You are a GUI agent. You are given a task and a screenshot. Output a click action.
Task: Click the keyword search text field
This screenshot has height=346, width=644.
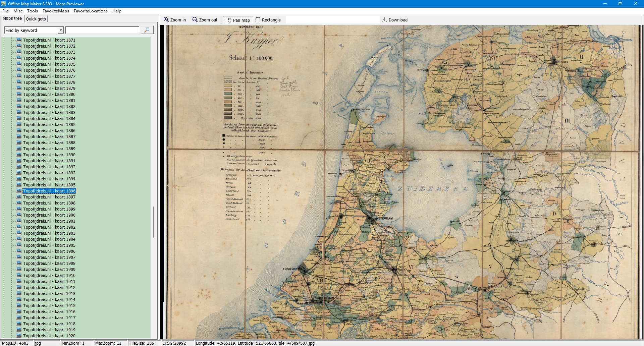(102, 30)
